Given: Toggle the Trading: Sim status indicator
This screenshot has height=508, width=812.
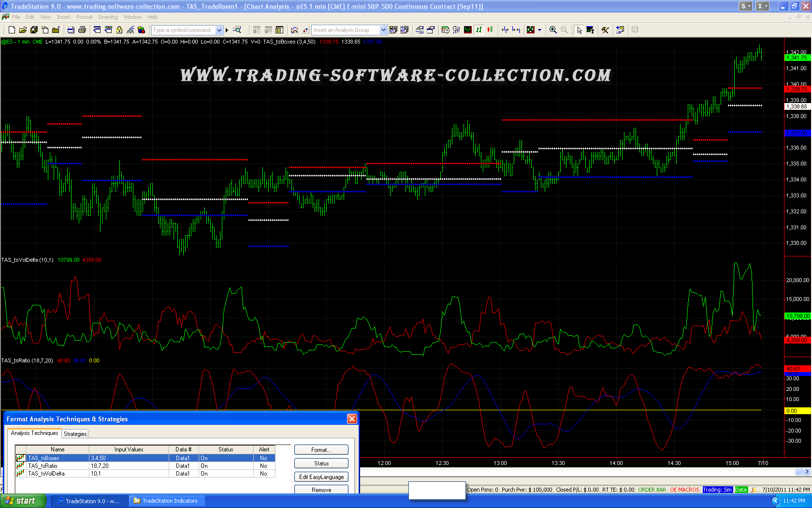Looking at the screenshot, I should (x=717, y=490).
